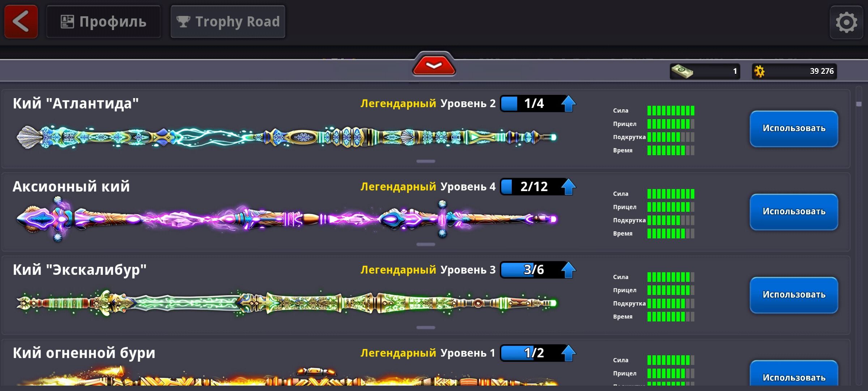Screen dimensions: 868x391
Task: Upgrade Аксионный кий via its blue arrow
Action: tap(569, 187)
